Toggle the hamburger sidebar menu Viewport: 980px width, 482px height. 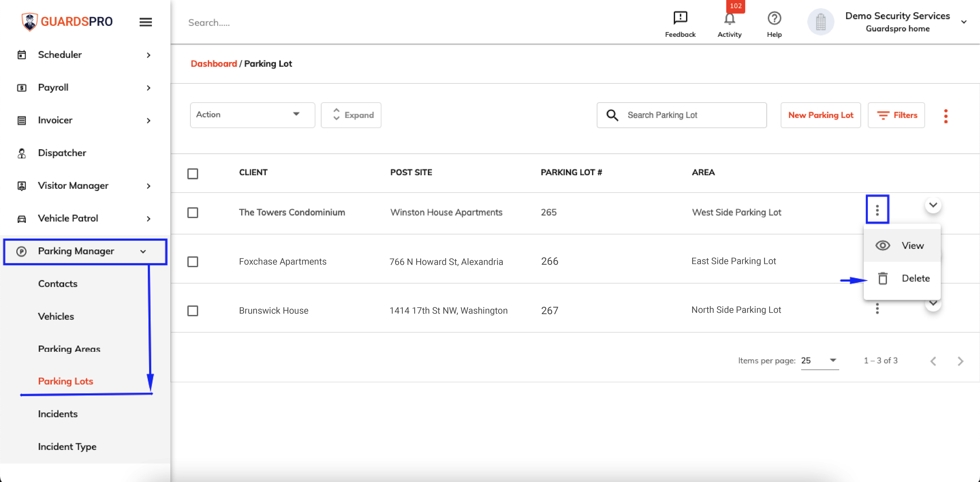click(146, 22)
